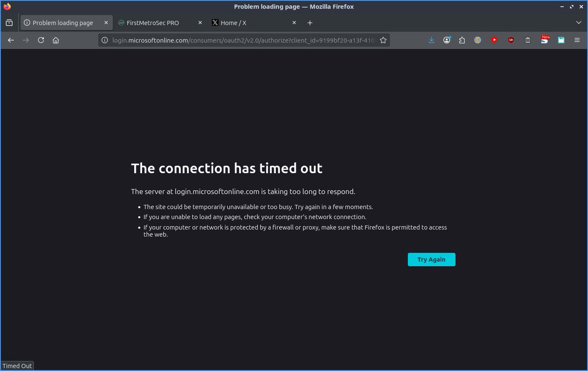Bookmark this page with the star icon
This screenshot has width=588, height=371.
(x=383, y=40)
